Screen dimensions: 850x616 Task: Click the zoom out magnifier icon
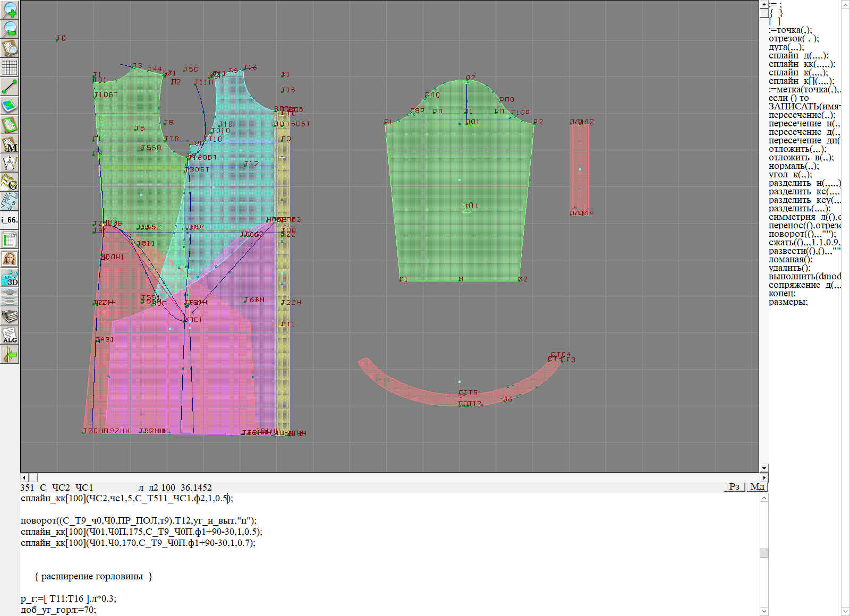[x=10, y=29]
